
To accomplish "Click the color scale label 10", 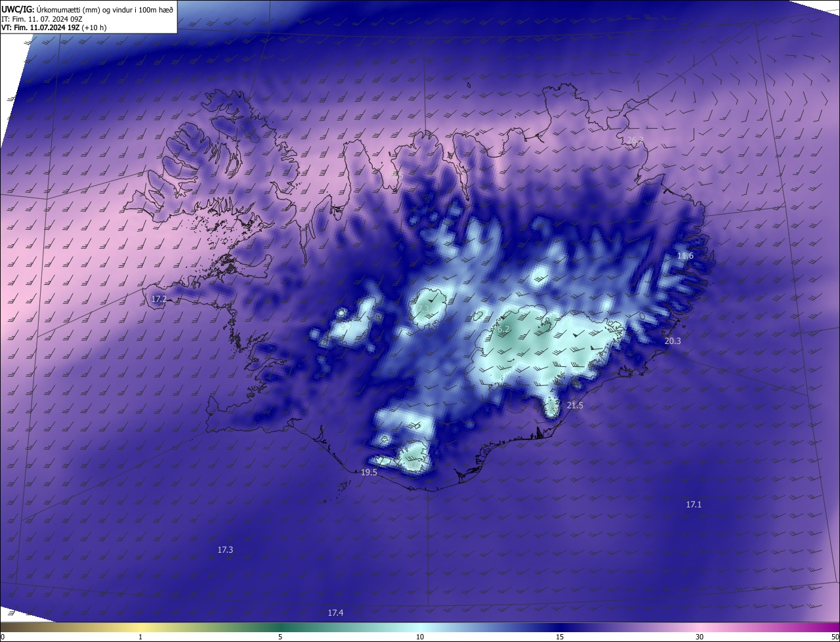I will [420, 637].
